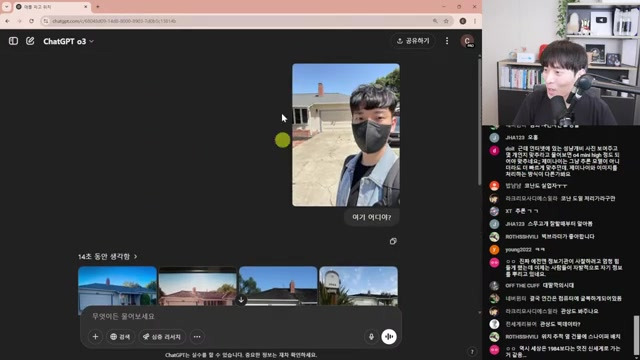The height and width of the screenshot is (360, 640).
Task: Jump to latest message with down-arrow button
Action: pos(241,300)
